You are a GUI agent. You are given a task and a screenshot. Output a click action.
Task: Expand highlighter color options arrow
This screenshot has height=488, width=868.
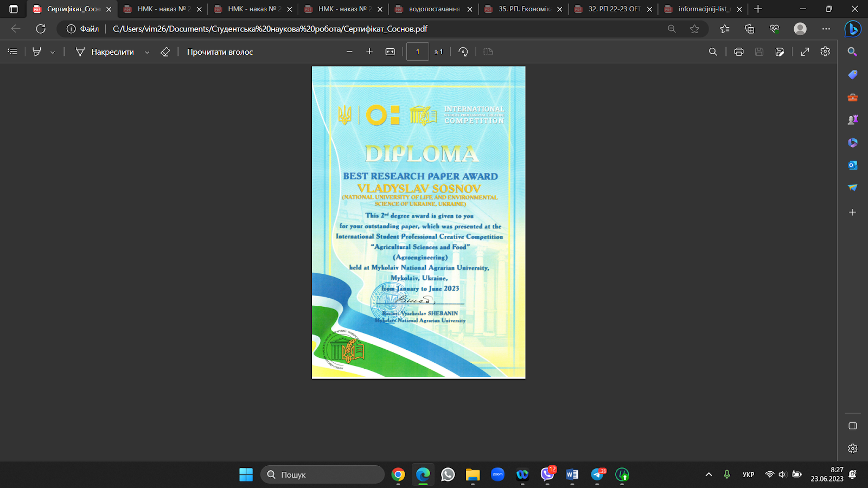(x=53, y=52)
